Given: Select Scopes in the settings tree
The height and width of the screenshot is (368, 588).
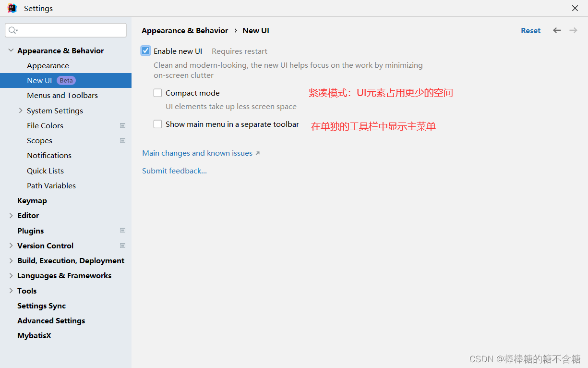Looking at the screenshot, I should click(39, 140).
